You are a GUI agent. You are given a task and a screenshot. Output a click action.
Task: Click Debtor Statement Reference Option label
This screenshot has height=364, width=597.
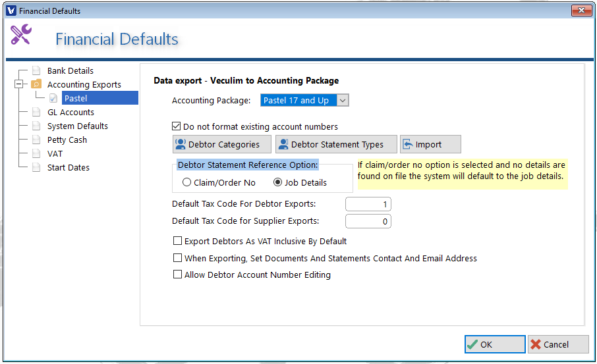pos(248,165)
